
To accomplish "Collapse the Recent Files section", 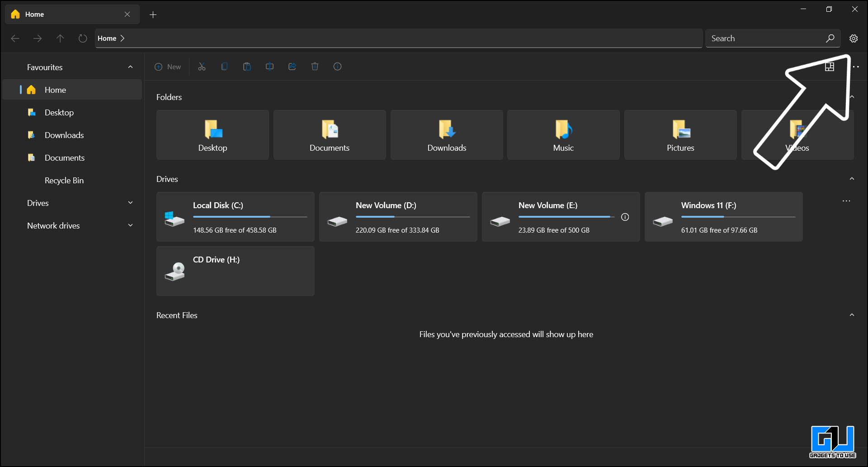I will [x=852, y=315].
